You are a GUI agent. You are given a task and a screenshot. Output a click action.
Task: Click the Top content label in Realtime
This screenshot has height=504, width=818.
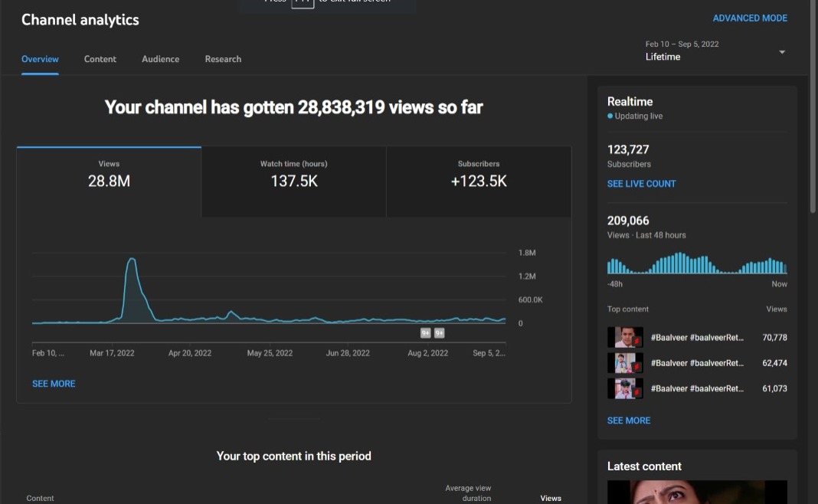pyautogui.click(x=627, y=309)
